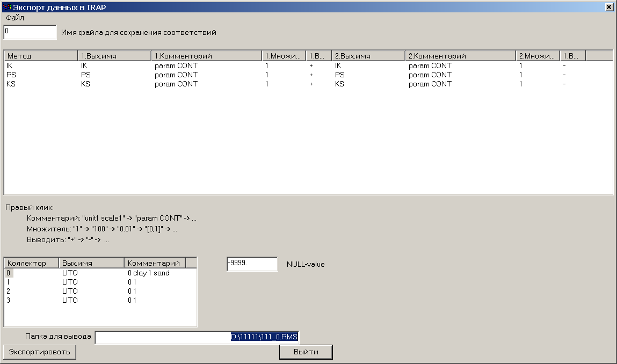Select collector row 0

(x=8, y=273)
